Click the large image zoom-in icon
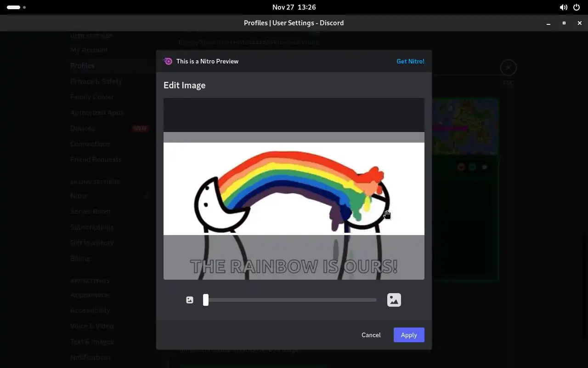The height and width of the screenshot is (368, 588). click(x=394, y=300)
